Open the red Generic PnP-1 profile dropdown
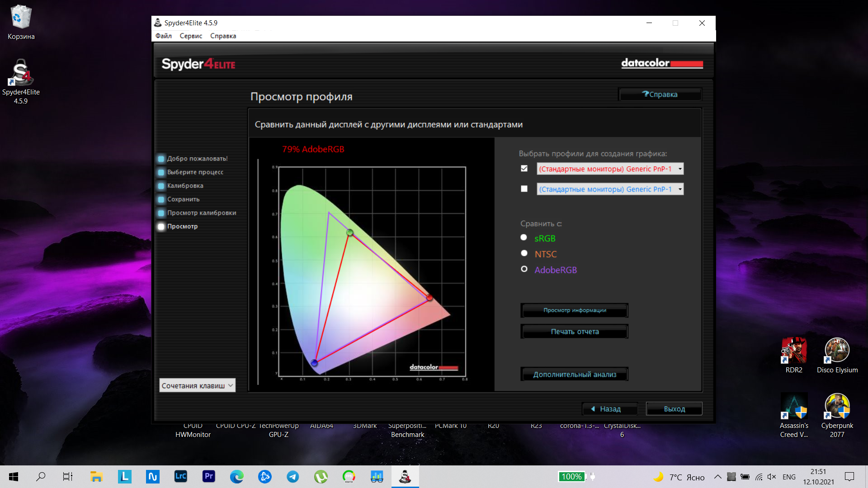This screenshot has height=488, width=868. point(610,169)
